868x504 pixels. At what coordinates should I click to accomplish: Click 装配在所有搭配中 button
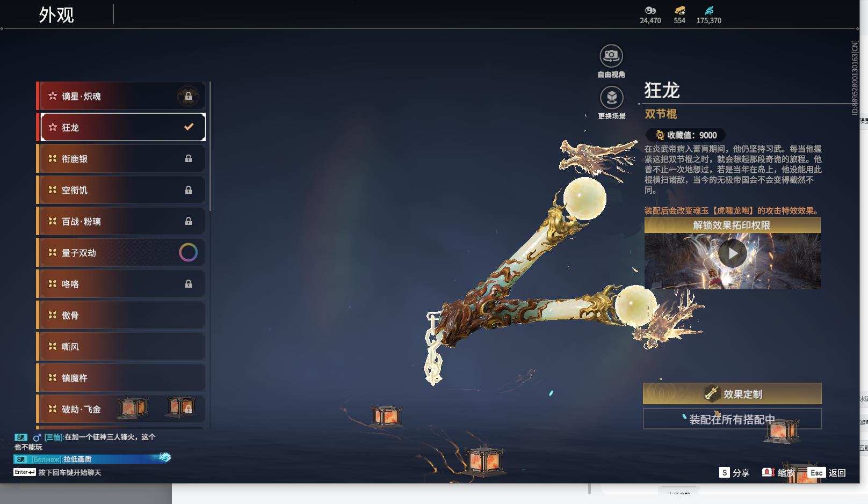(x=732, y=419)
